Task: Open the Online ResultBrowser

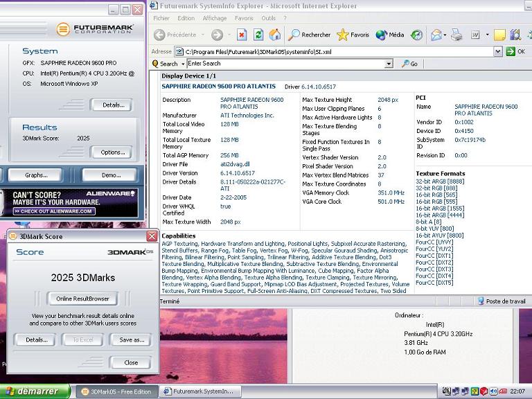Action: click(82, 299)
